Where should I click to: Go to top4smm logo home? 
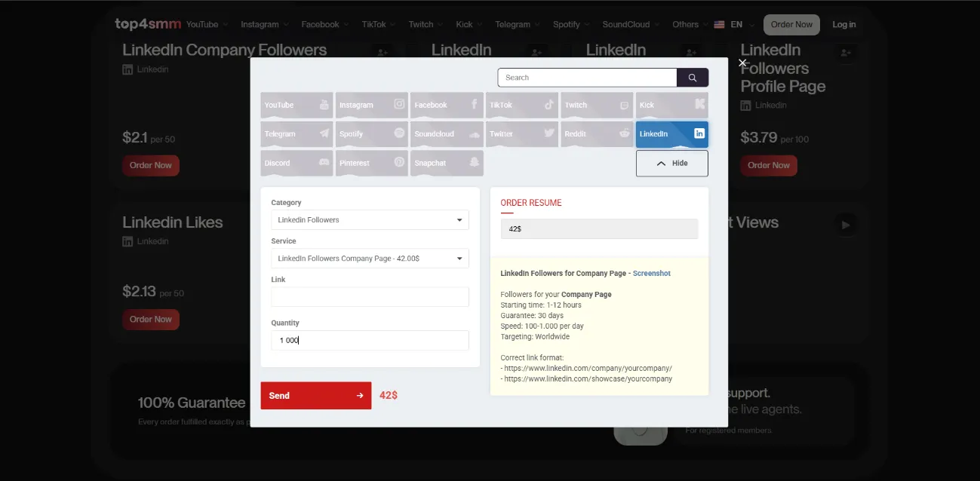point(148,24)
